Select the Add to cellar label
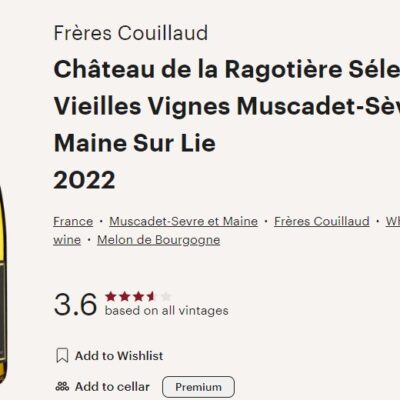The image size is (400, 400). click(112, 387)
